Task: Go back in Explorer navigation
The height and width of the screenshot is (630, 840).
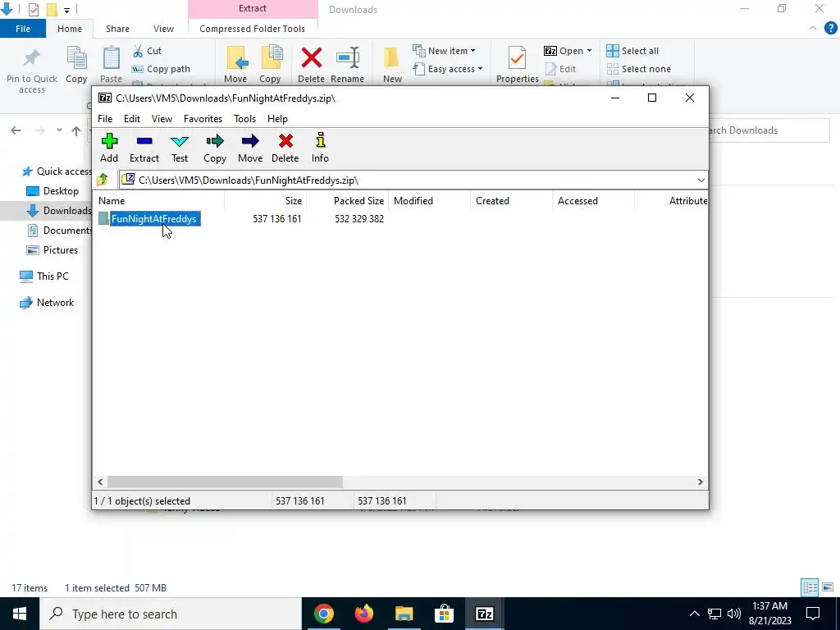Action: (16, 130)
